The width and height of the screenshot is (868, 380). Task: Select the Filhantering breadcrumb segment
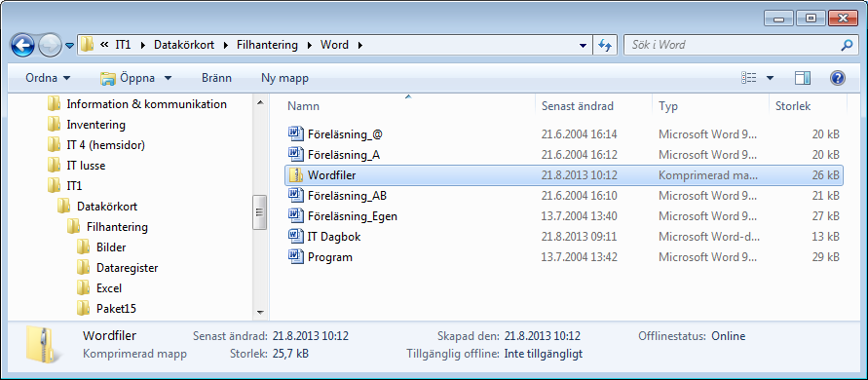tap(267, 45)
